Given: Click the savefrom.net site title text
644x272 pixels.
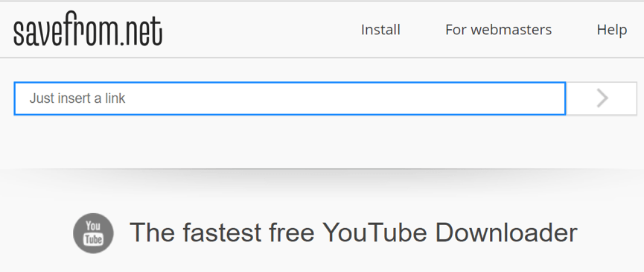Looking at the screenshot, I should pyautogui.click(x=88, y=29).
